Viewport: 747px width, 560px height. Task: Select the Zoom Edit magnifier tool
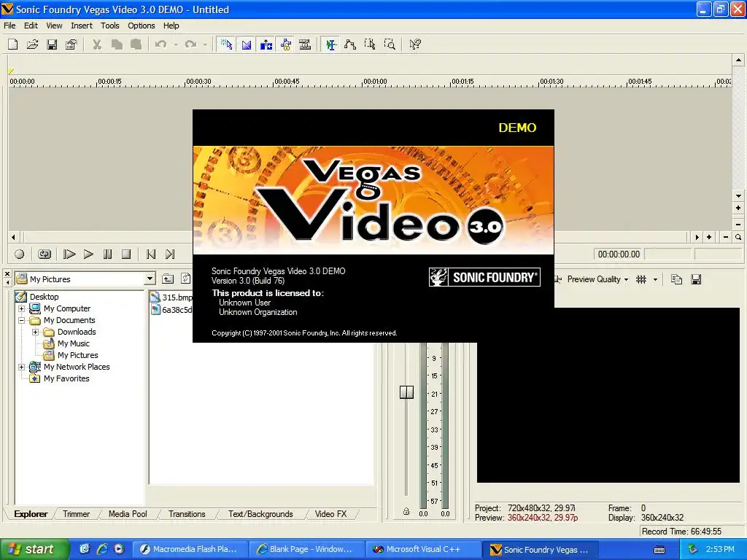(390, 44)
